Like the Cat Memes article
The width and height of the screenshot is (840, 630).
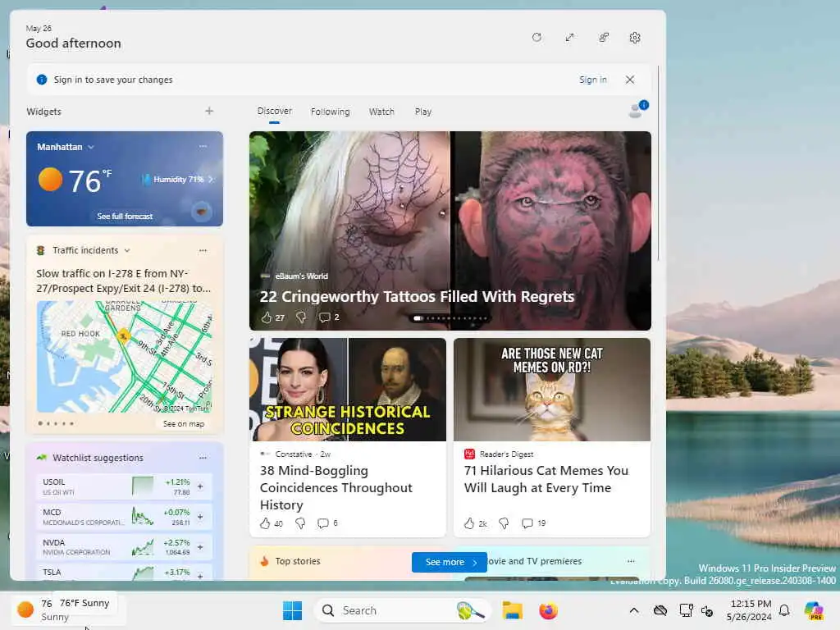coord(469,523)
